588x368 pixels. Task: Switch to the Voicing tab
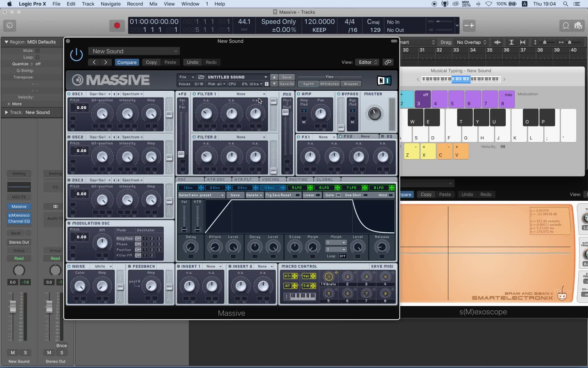coord(271,180)
